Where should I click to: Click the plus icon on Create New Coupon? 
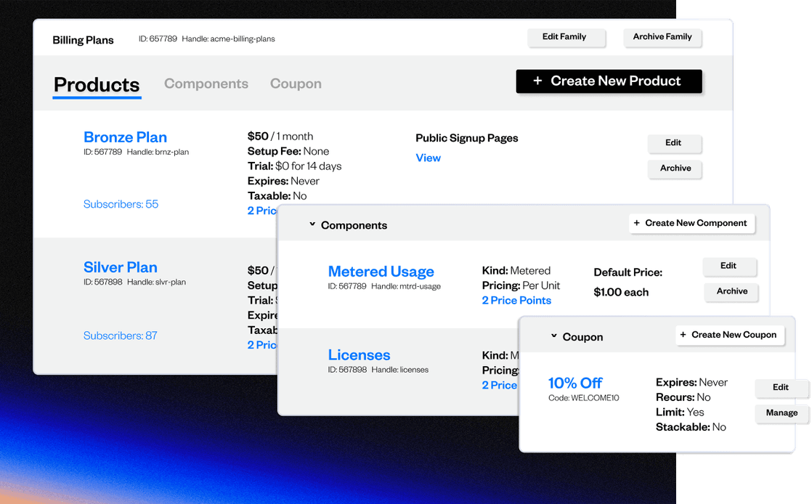pos(683,335)
